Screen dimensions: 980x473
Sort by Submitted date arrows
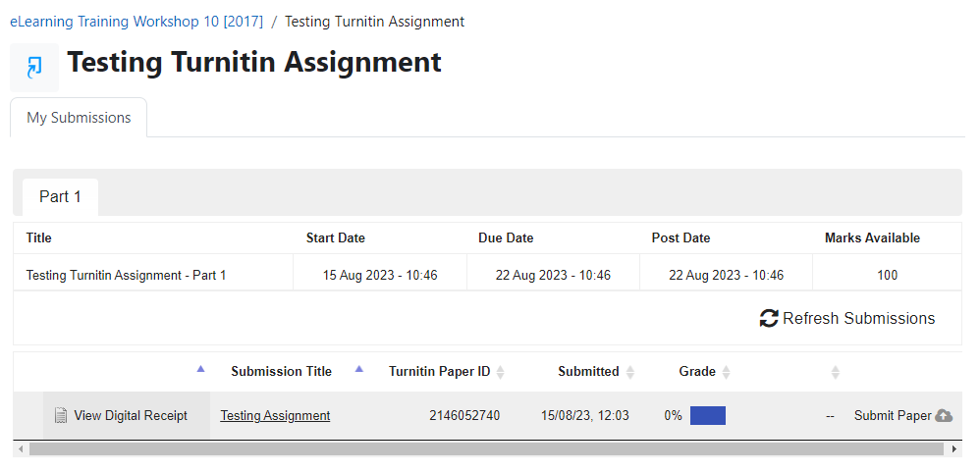[630, 372]
